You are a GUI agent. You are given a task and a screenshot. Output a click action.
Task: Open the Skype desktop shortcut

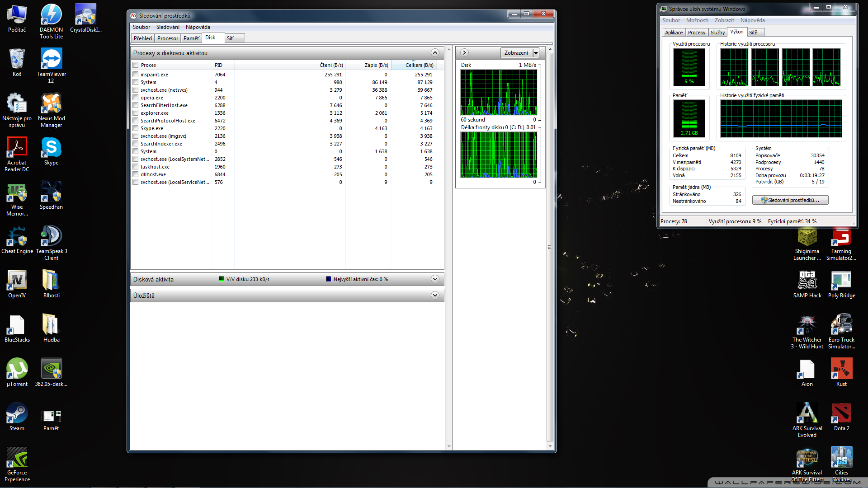point(51,148)
